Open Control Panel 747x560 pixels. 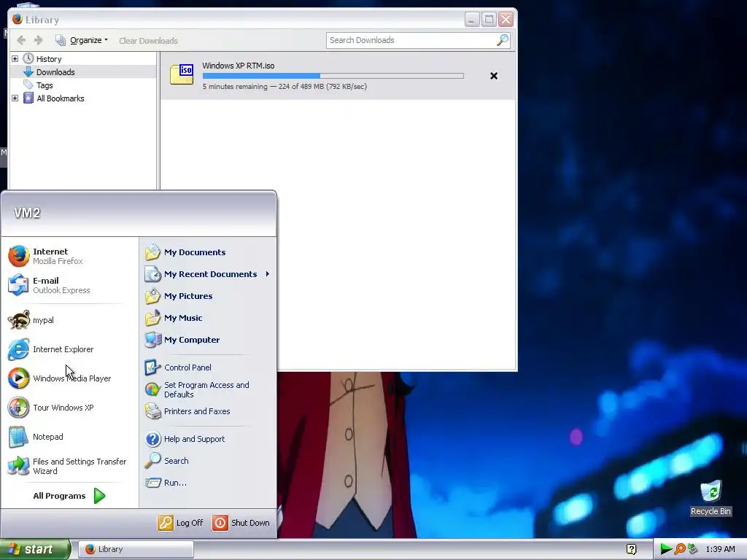tap(178, 367)
